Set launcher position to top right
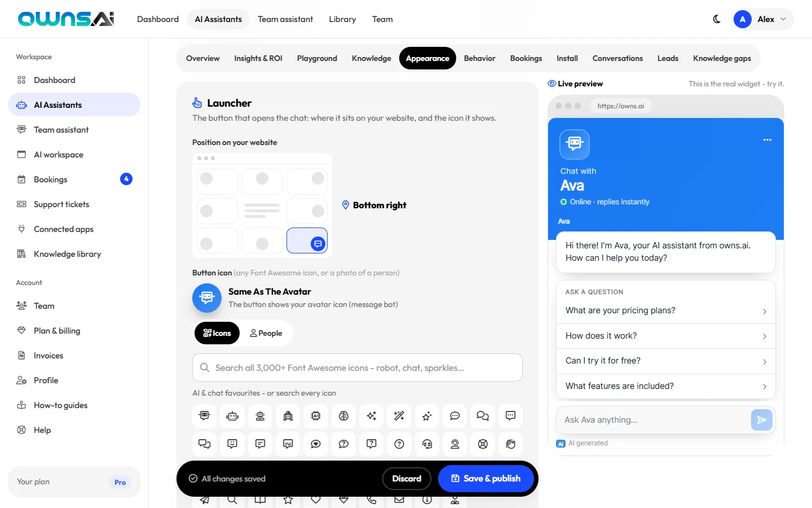This screenshot has height=508, width=812. pyautogui.click(x=307, y=182)
